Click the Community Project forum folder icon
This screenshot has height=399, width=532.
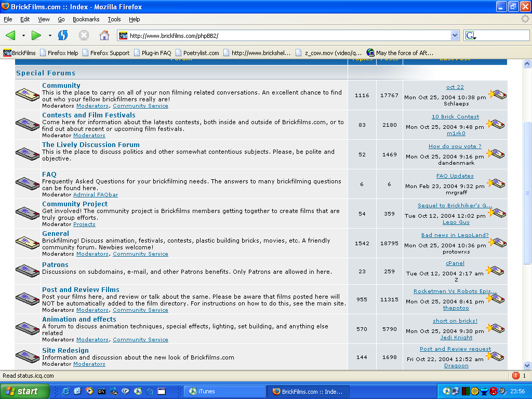click(28, 212)
